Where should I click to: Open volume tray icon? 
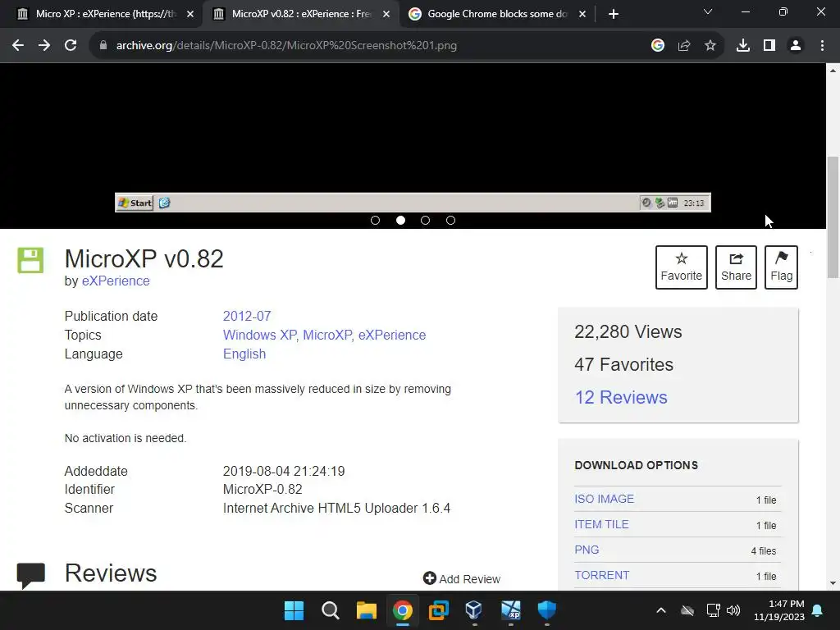pos(733,610)
